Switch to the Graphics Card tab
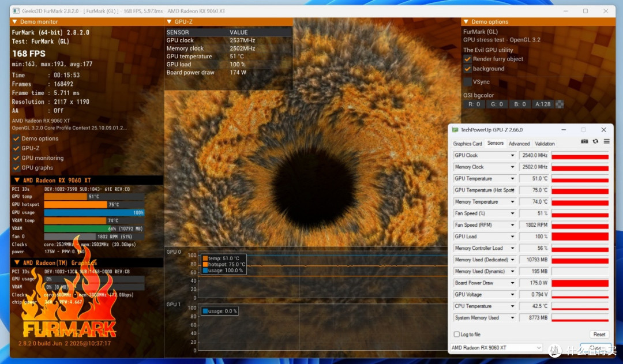This screenshot has height=364, width=623. 467,144
